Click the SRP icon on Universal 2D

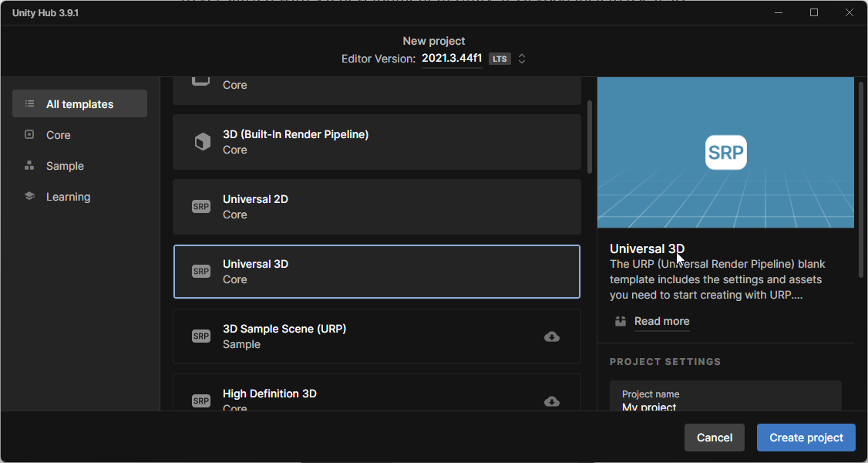tap(200, 206)
